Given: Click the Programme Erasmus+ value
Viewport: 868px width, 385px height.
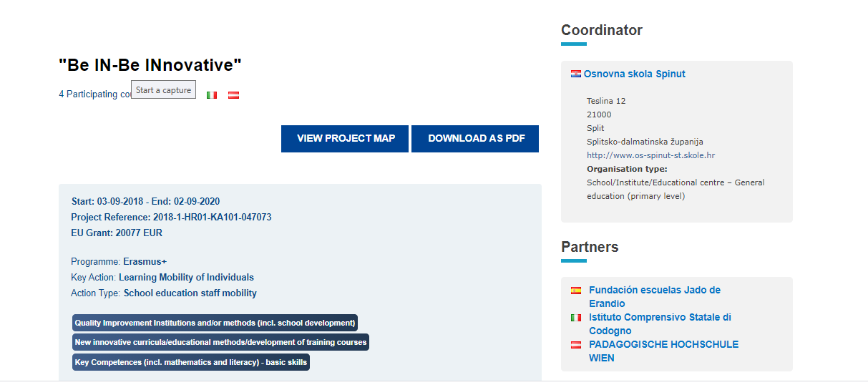Looking at the screenshot, I should click(145, 262).
